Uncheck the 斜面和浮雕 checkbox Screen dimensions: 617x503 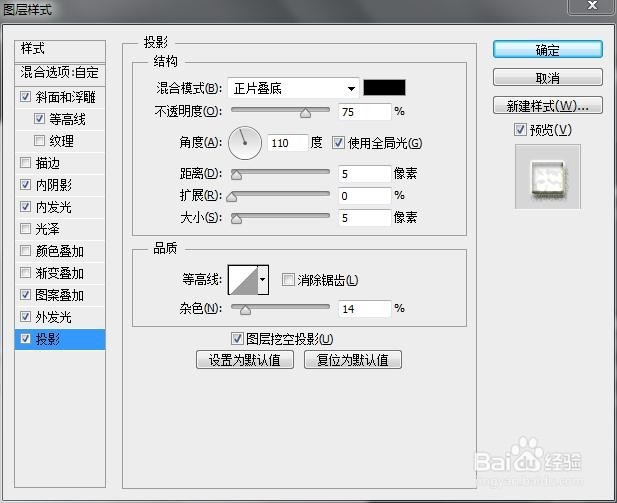click(26, 96)
